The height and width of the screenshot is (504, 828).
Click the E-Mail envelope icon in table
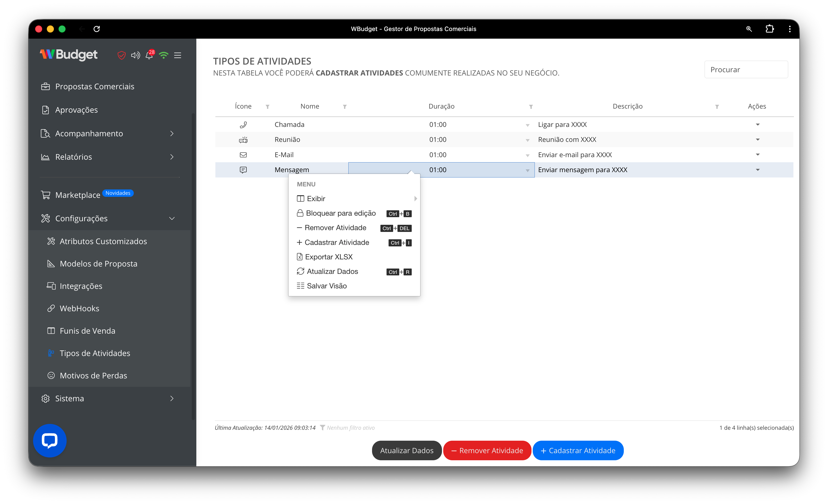coord(243,155)
